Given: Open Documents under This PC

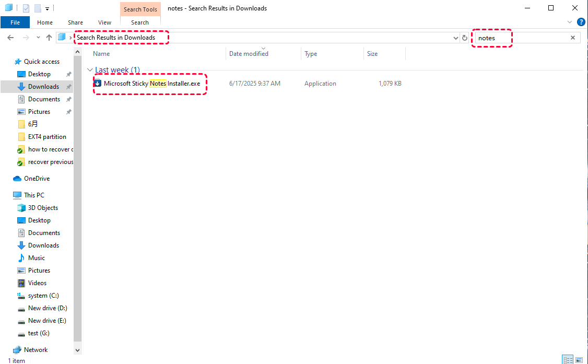Looking at the screenshot, I should pyautogui.click(x=44, y=233).
